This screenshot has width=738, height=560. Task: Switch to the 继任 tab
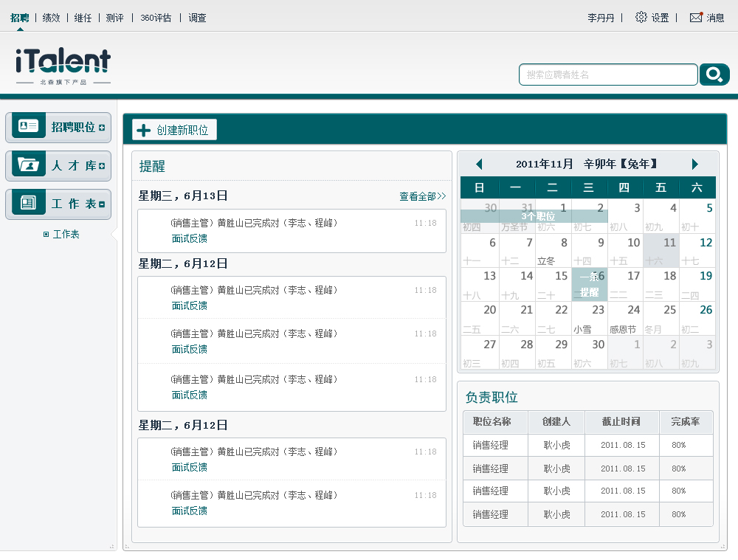[83, 18]
